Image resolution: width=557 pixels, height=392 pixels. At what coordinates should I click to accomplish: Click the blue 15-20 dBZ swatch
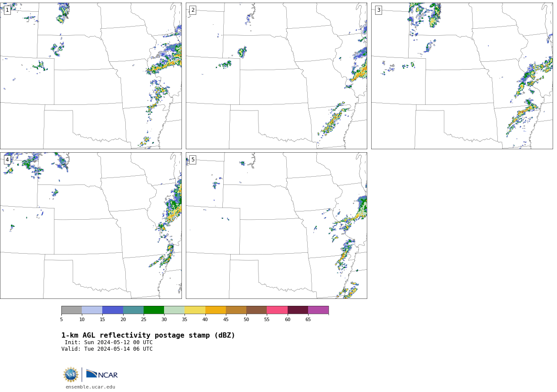(113, 310)
